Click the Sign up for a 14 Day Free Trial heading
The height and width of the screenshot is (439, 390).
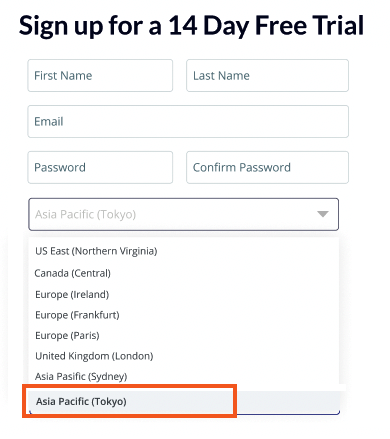[x=191, y=26]
